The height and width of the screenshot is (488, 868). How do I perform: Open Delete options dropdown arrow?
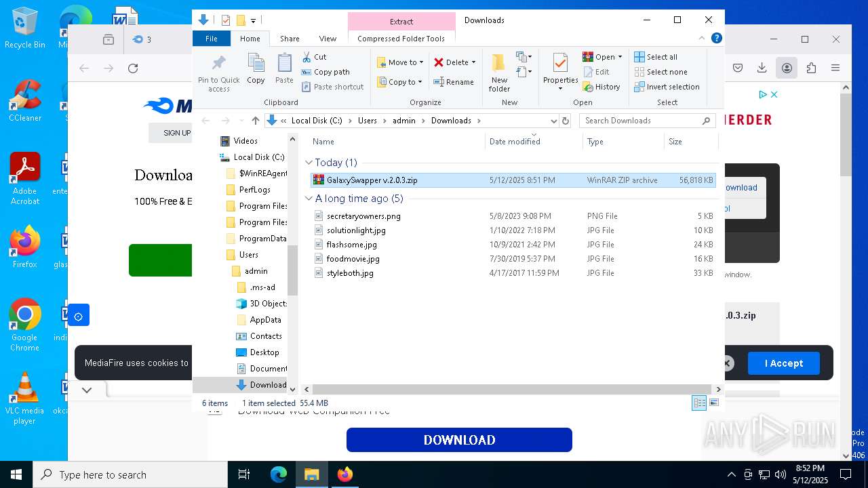coord(473,62)
